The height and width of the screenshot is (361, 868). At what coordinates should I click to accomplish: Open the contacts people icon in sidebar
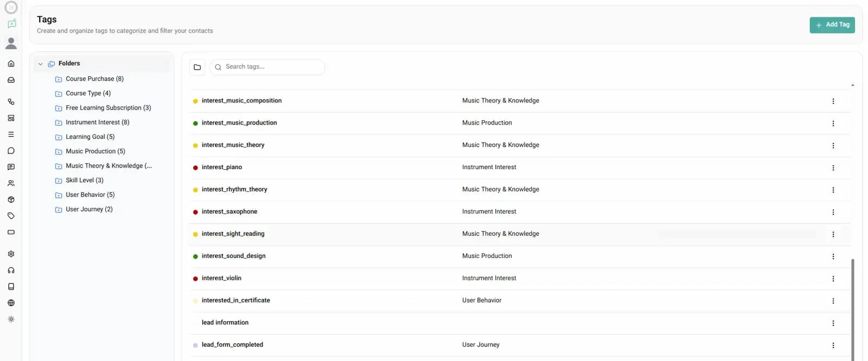11,183
